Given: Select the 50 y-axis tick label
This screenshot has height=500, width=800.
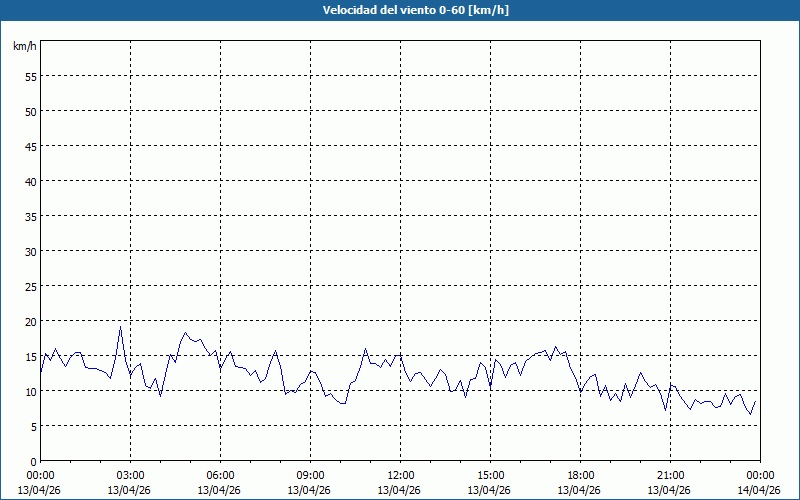Looking at the screenshot, I should point(30,111).
